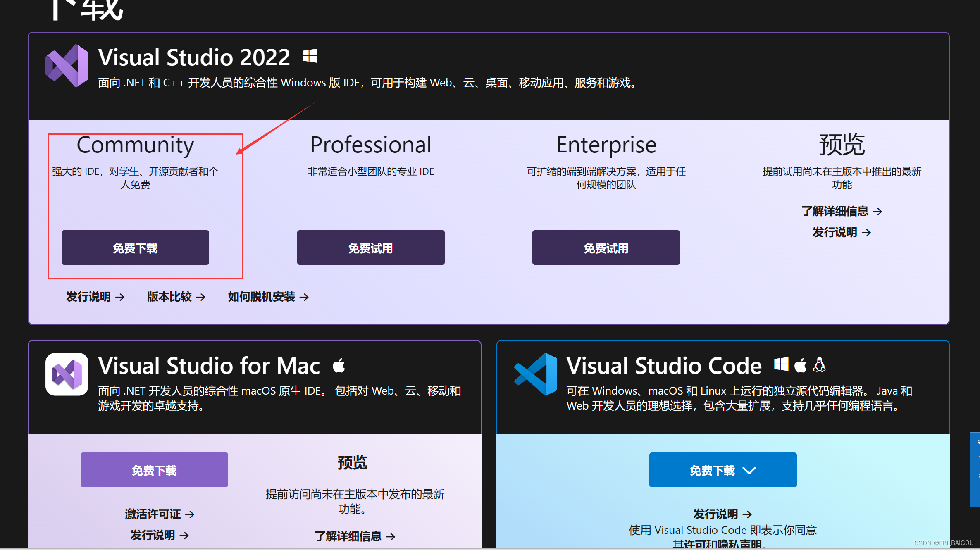Expand the Visual Studio Code 免费下载 dropdown
This screenshot has width=980, height=550.
[750, 470]
